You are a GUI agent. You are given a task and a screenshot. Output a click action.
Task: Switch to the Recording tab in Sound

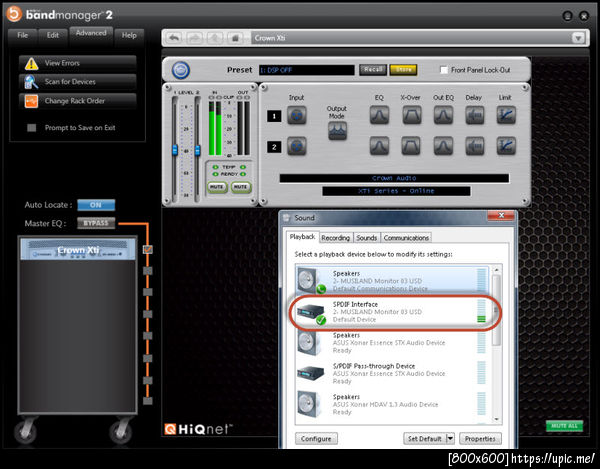point(336,238)
